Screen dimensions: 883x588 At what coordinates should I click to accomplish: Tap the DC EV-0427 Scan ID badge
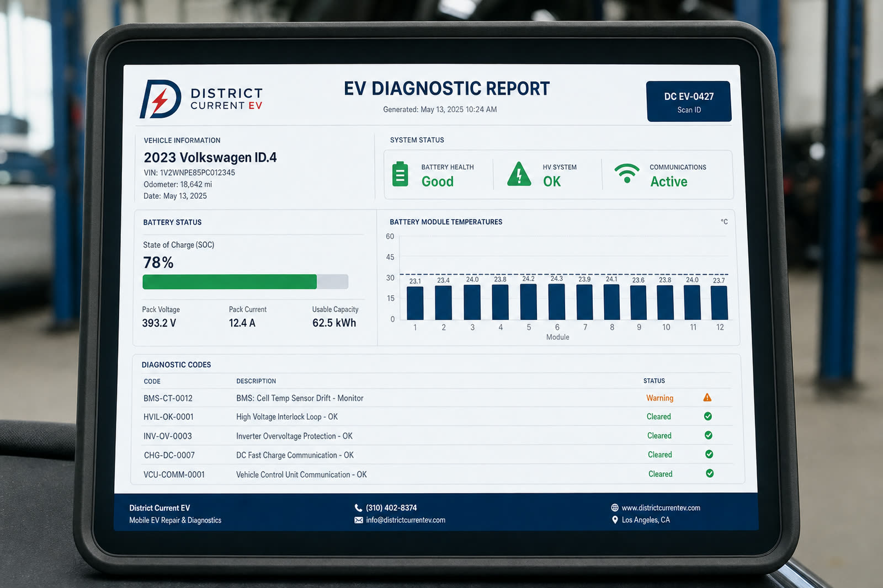[689, 101]
